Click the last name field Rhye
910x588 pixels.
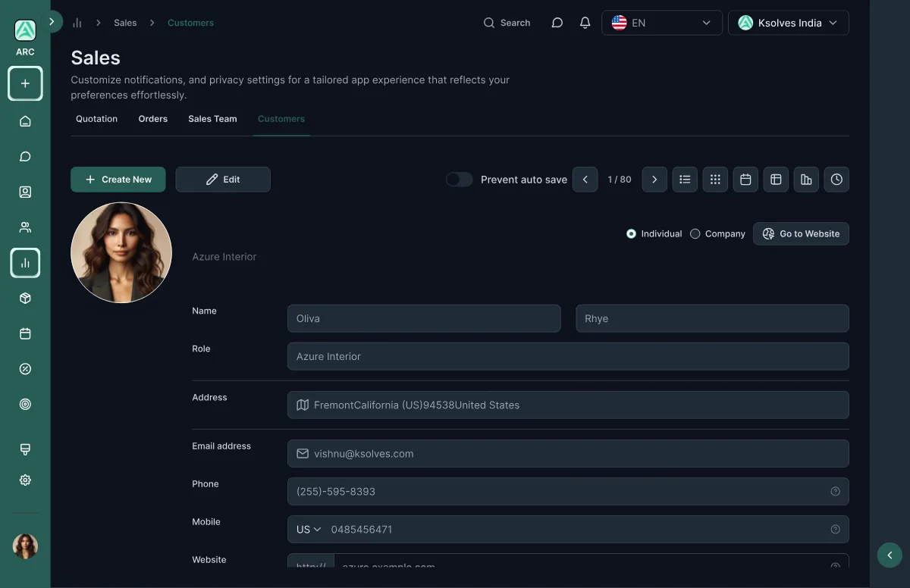click(713, 318)
